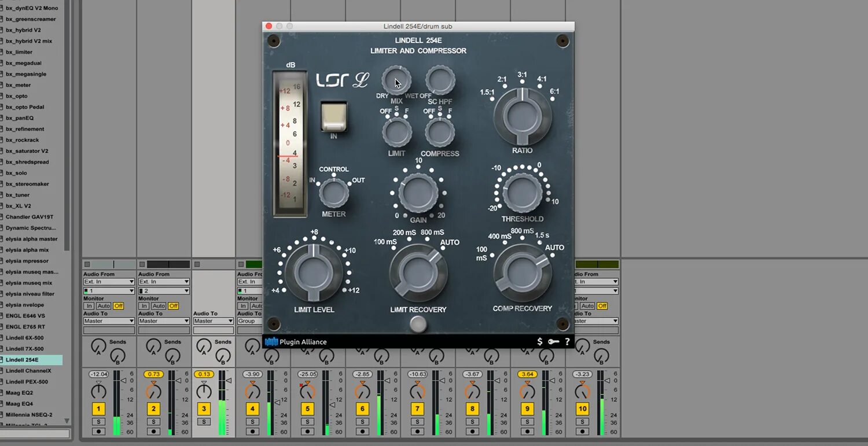Open Audio To Master dropdown on track 2
This screenshot has height=446, width=868.
[x=164, y=321]
